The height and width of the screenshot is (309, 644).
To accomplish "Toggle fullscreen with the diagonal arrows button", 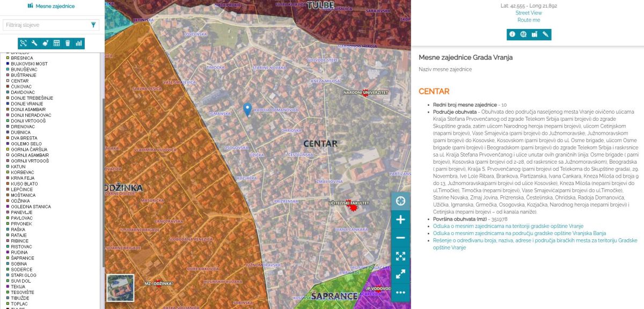I will 400,274.
